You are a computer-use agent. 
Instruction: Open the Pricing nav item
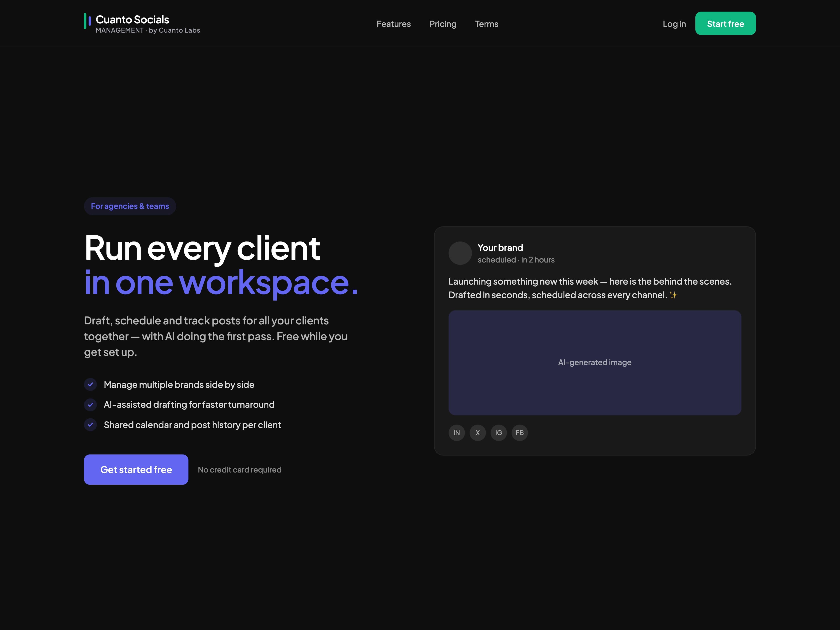443,24
